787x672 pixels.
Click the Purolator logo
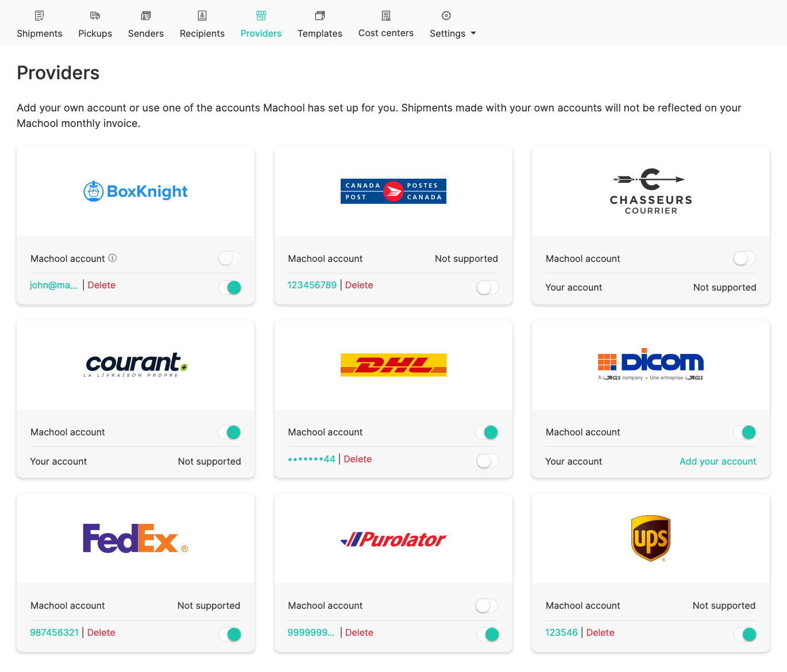(x=393, y=539)
